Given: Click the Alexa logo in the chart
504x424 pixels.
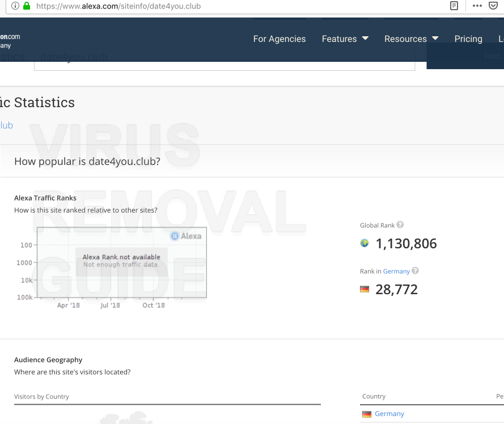Looking at the screenshot, I should 186,236.
